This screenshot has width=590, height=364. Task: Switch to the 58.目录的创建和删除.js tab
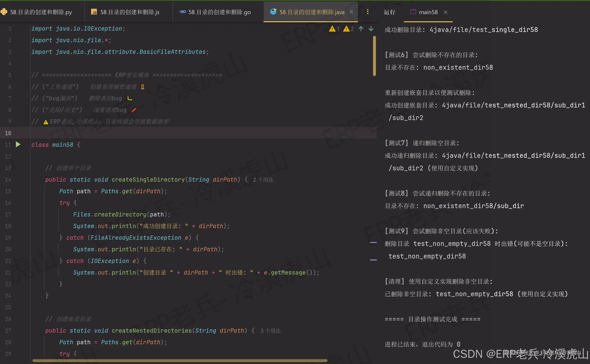[x=130, y=12]
